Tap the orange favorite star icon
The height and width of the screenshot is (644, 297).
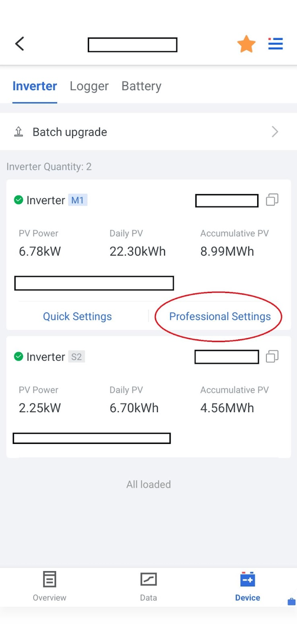click(x=246, y=44)
